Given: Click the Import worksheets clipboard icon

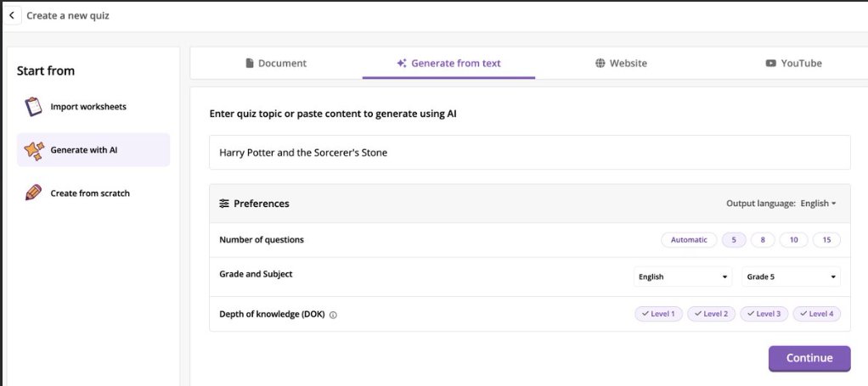Looking at the screenshot, I should click(33, 107).
